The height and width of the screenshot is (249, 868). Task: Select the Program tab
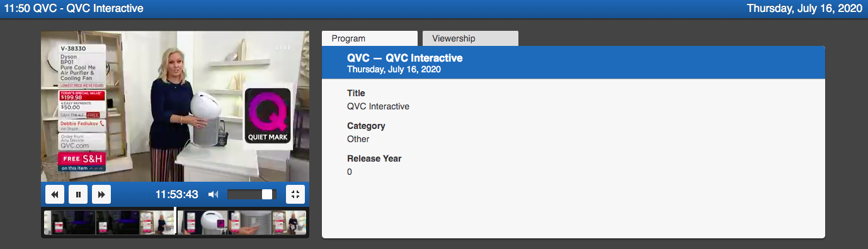click(x=370, y=38)
